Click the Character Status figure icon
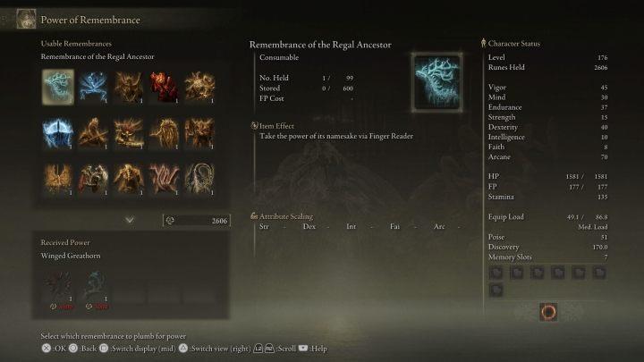Viewport: 644px width, 362px height. [483, 43]
